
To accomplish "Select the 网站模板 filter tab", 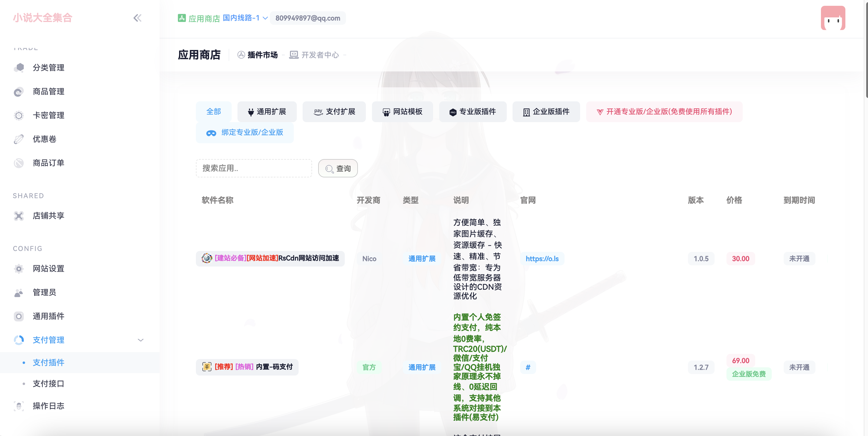I will coord(402,112).
